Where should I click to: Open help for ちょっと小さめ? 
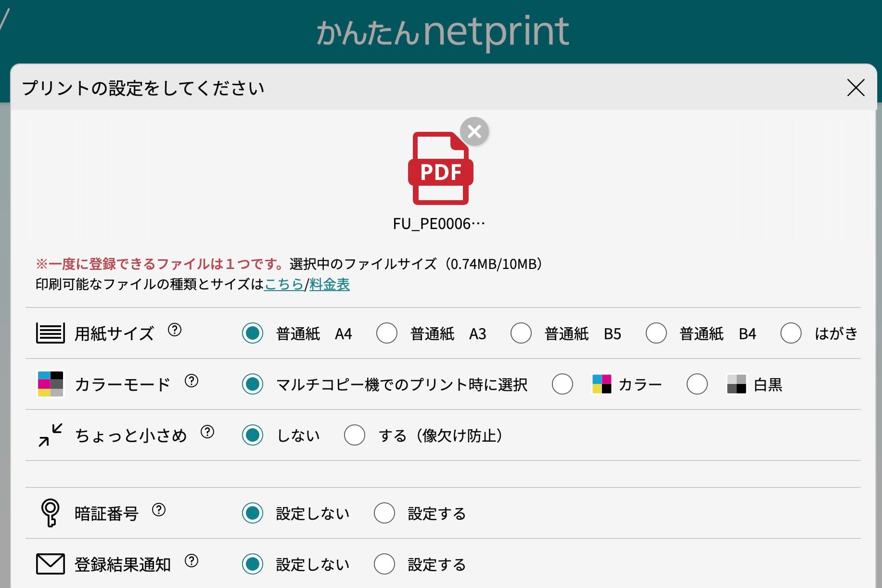[x=207, y=432]
